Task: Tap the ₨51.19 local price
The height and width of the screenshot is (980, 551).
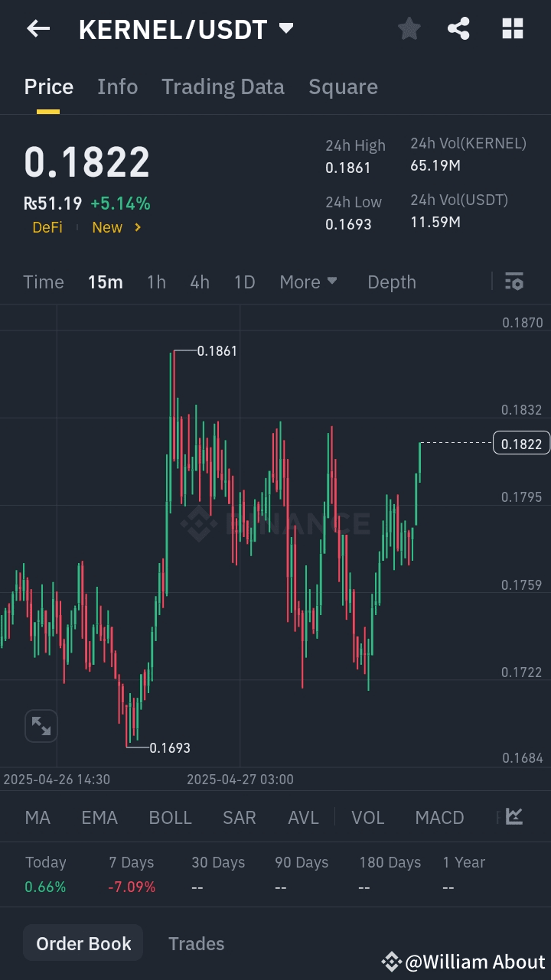Action: click(53, 203)
